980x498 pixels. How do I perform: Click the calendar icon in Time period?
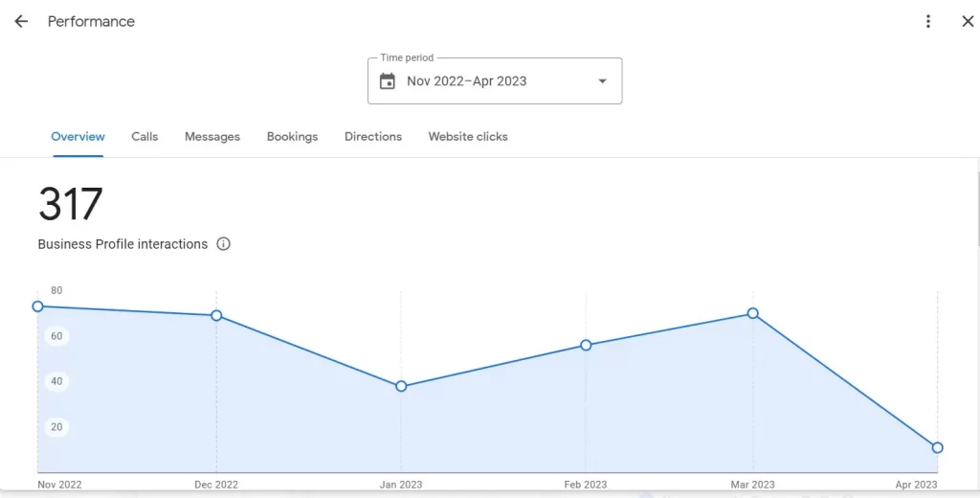[388, 81]
